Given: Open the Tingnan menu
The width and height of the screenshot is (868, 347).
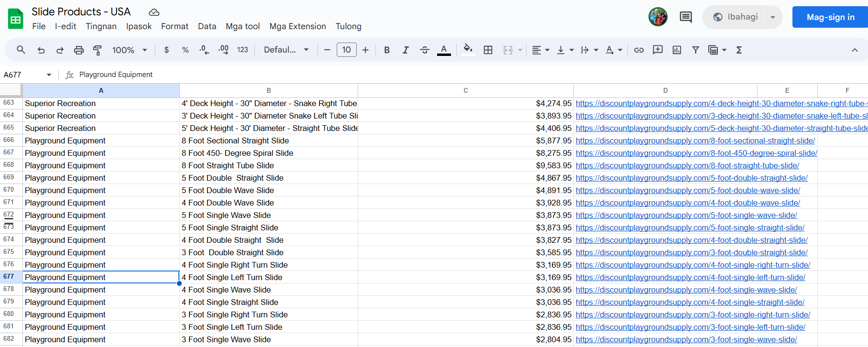Looking at the screenshot, I should [x=101, y=26].
